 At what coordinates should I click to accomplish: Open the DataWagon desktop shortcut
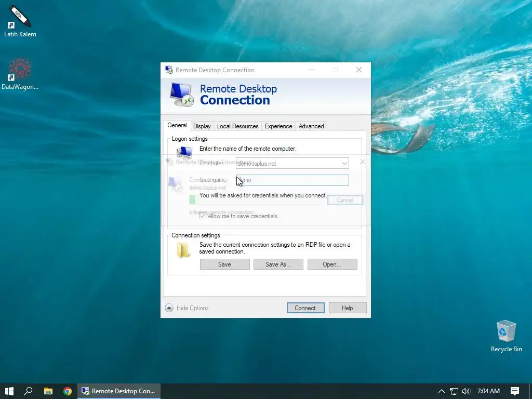[x=20, y=74]
